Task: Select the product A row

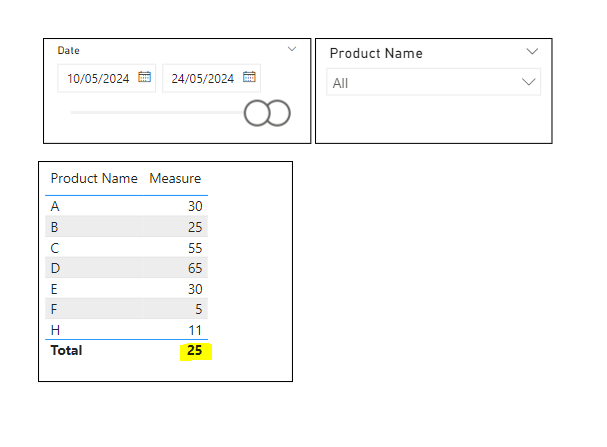Action: tap(127, 206)
